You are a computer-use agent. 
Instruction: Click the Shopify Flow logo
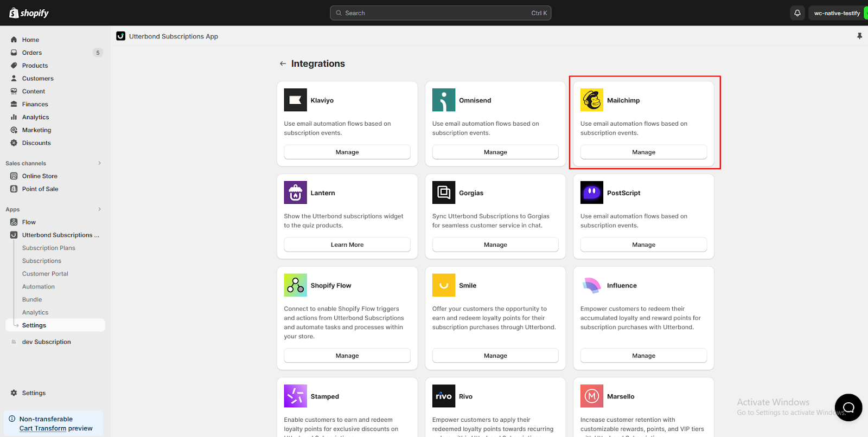296,285
